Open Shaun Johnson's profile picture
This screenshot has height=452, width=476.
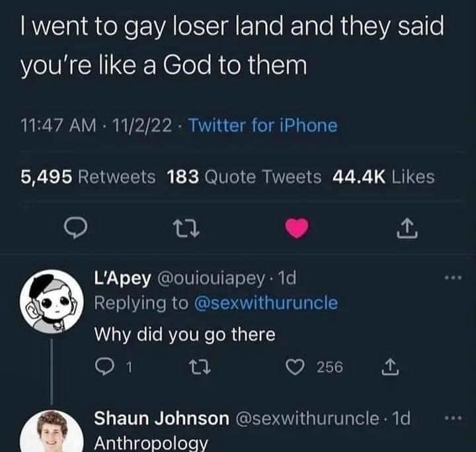tap(52, 431)
